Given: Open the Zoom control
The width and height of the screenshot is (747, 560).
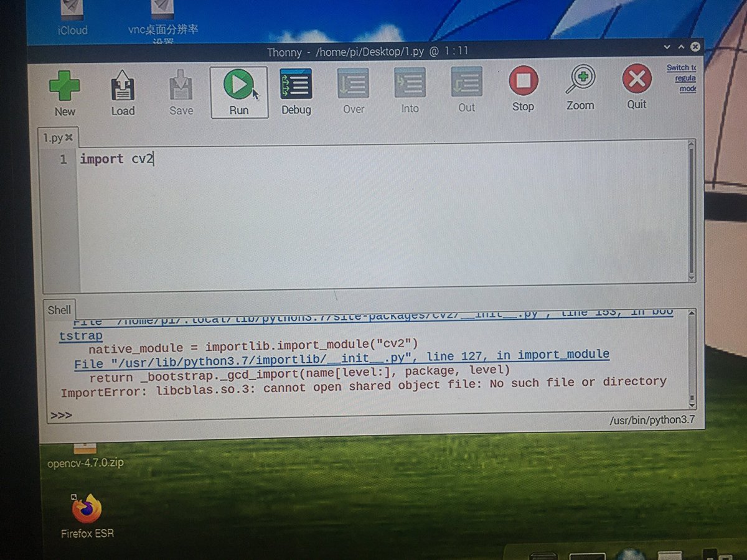Looking at the screenshot, I should pos(580,89).
